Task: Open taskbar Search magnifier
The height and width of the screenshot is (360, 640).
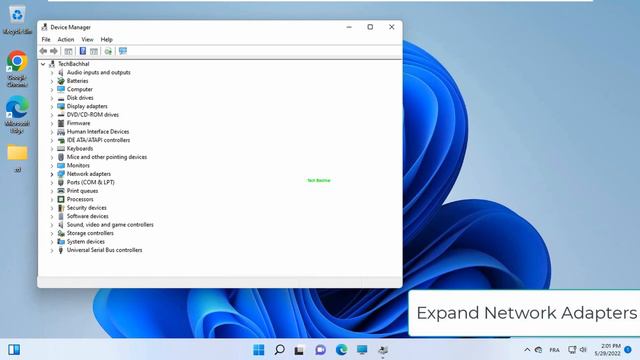Action: [279, 350]
